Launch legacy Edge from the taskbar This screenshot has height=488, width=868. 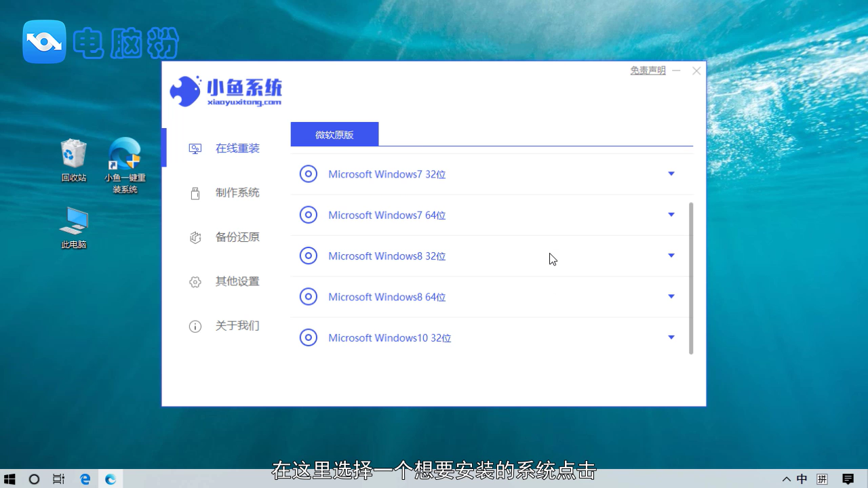85,479
